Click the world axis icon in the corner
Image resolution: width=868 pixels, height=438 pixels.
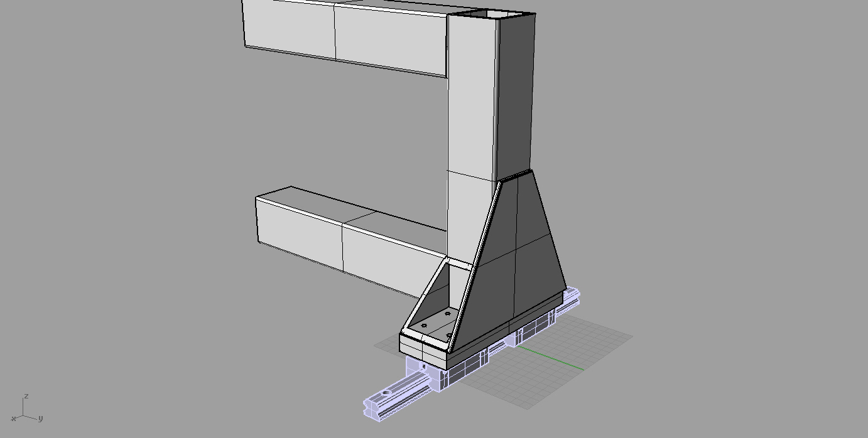(25, 410)
